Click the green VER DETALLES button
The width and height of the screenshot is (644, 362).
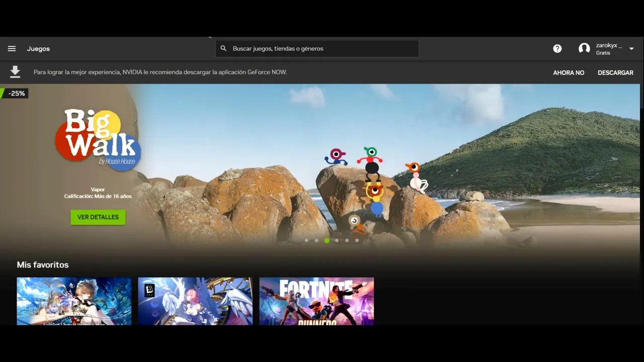pyautogui.click(x=98, y=217)
